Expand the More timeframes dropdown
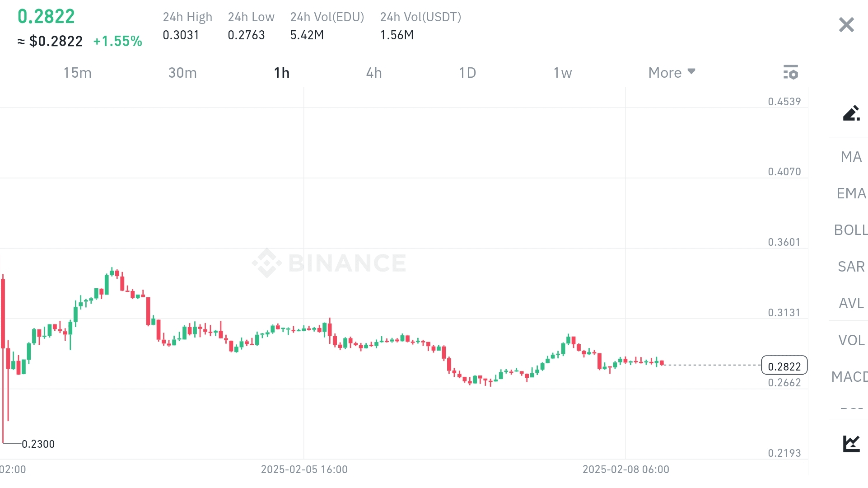This screenshot has width=868, height=488. pyautogui.click(x=672, y=73)
